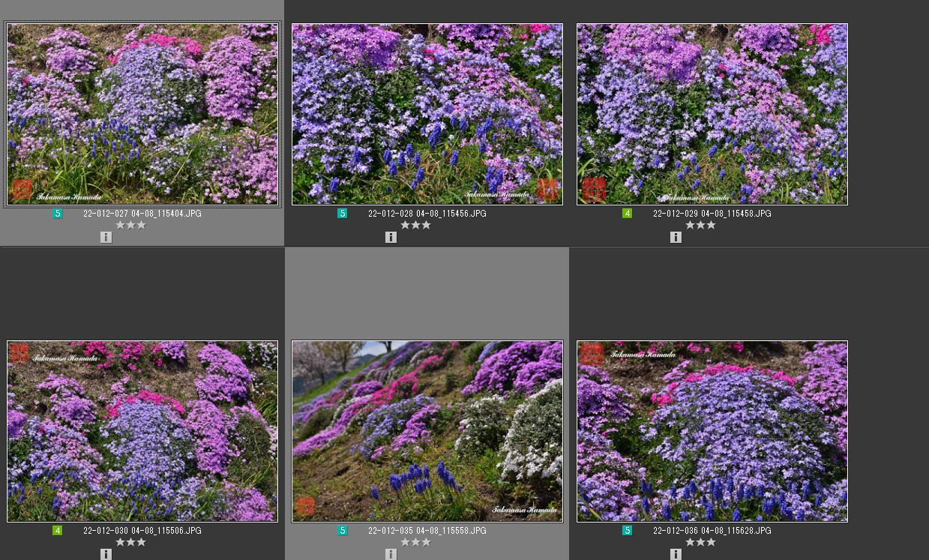The height and width of the screenshot is (560, 929).
Task: Click info icon for 22-012-035 image
Action: [x=391, y=555]
